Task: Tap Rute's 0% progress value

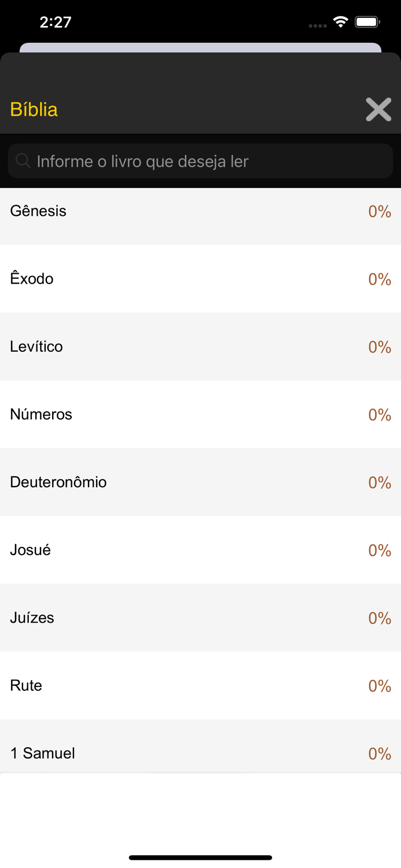Action: pos(380,686)
